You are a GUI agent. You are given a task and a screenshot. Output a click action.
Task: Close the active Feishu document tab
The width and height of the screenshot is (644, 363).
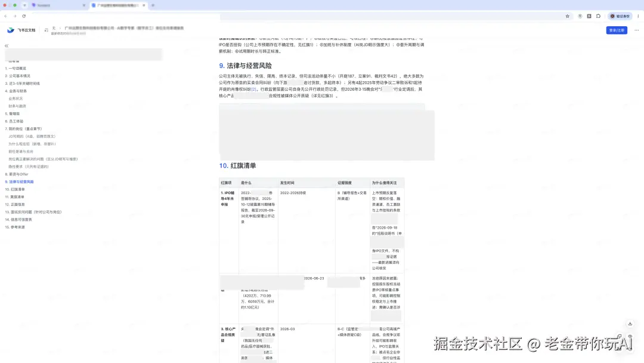pyautogui.click(x=144, y=5)
